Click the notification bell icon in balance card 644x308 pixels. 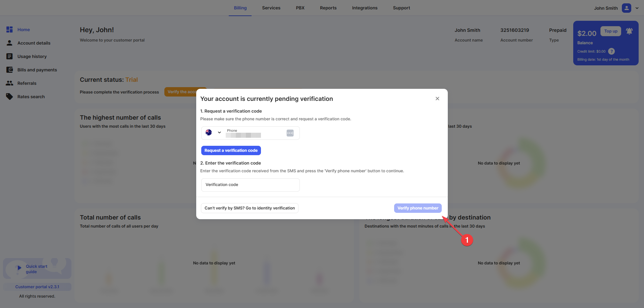(629, 31)
